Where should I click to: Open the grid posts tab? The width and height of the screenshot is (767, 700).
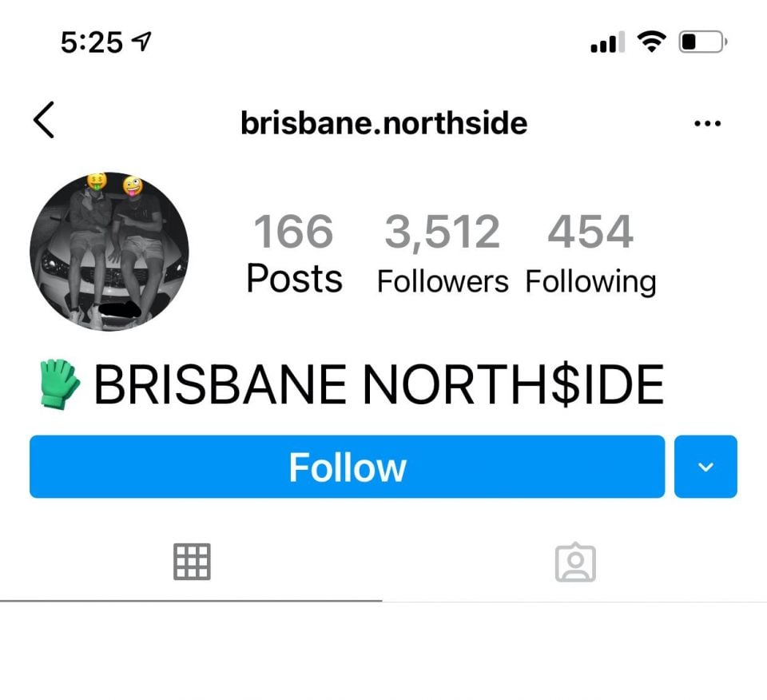click(192, 562)
